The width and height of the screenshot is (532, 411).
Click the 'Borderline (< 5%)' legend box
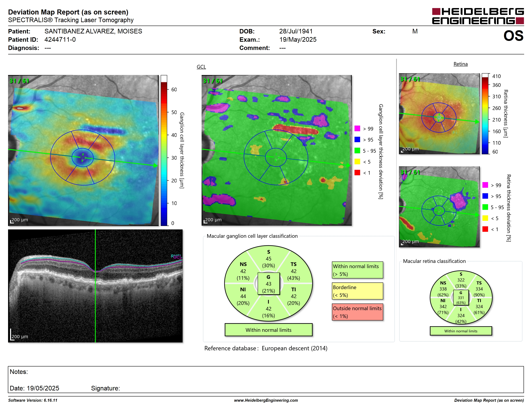pyautogui.click(x=357, y=291)
